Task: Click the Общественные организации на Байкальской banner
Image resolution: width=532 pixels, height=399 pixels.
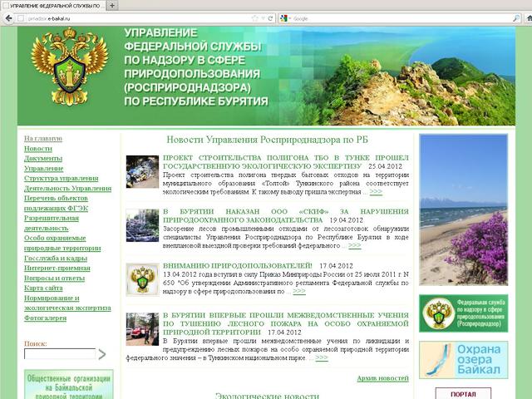Action: 69,384
